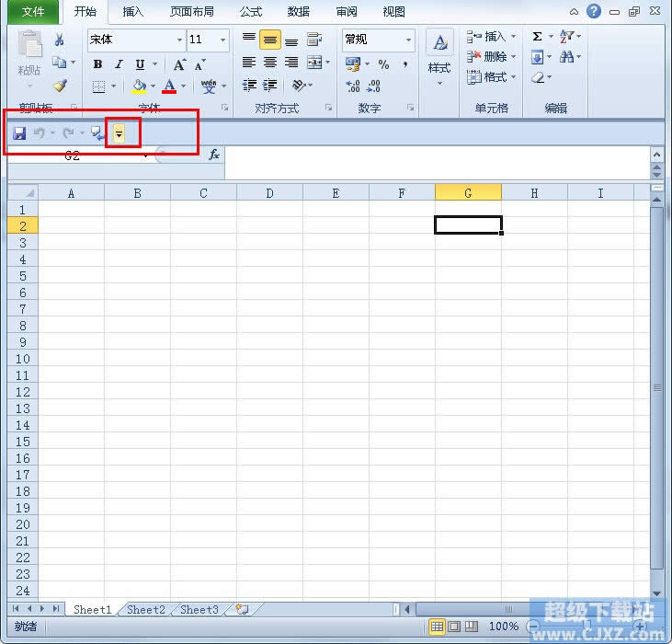The image size is (672, 644).
Task: Switch to the 页面布局 tab
Action: coord(191,12)
